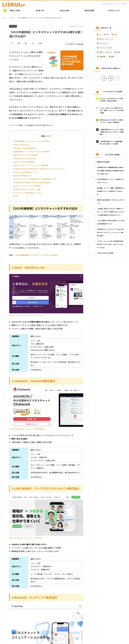
Task: Jump to まとめ in table of contents
Action: [x=15, y=196]
